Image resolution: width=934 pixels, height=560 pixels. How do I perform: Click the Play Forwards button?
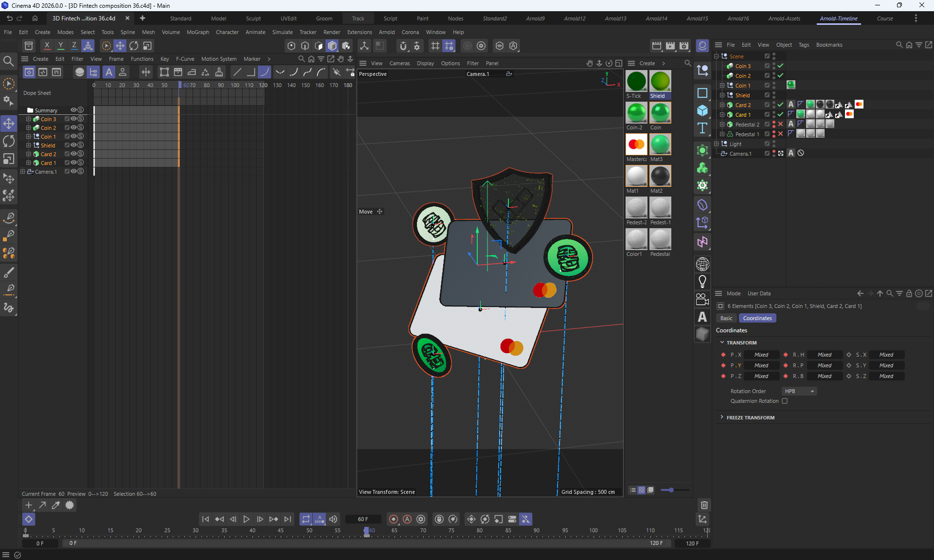246,519
